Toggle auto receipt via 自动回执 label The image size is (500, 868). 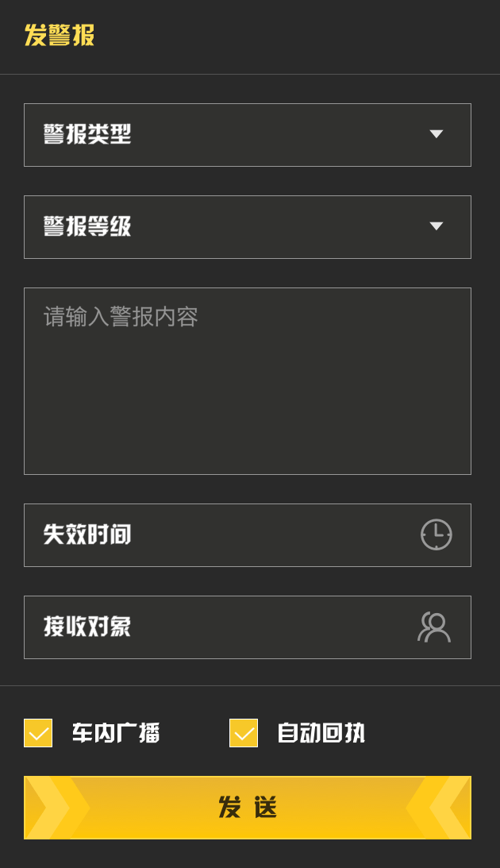[321, 733]
